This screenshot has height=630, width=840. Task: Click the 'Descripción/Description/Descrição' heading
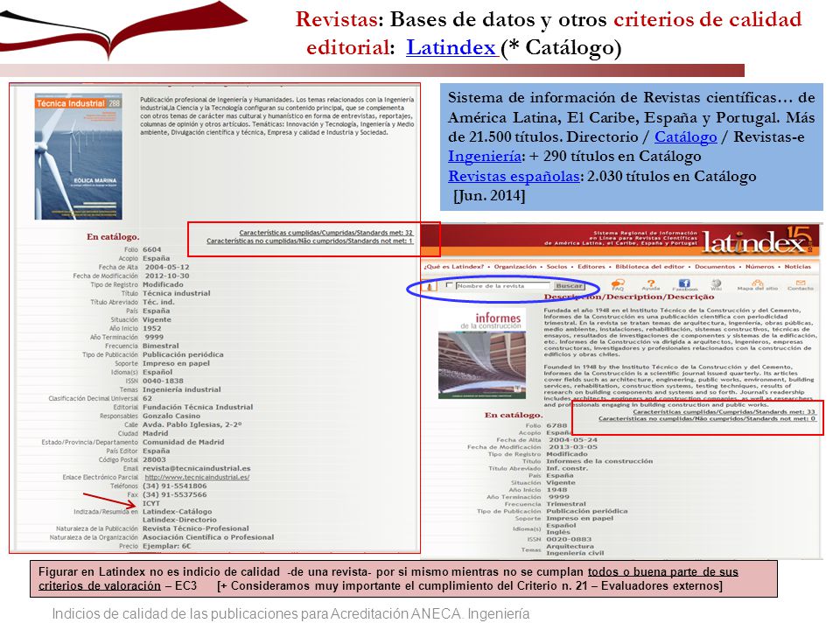[629, 297]
